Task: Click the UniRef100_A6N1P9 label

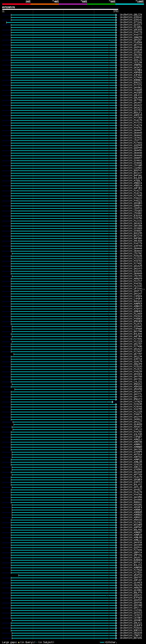Action: [131, 278]
